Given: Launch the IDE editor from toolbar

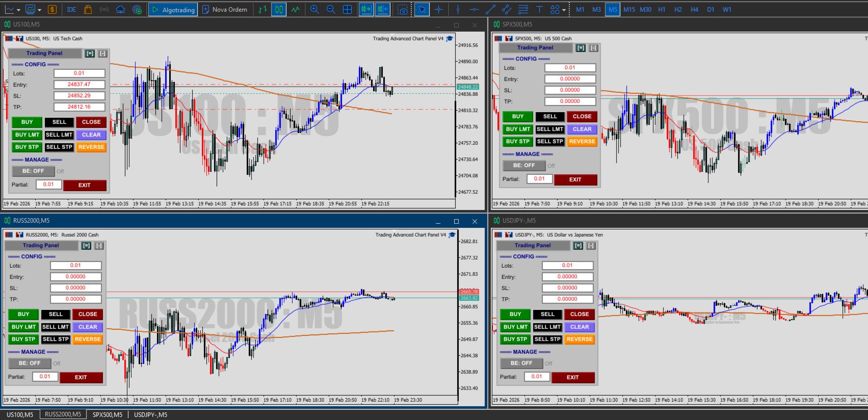Looking at the screenshot, I should click(x=71, y=10).
